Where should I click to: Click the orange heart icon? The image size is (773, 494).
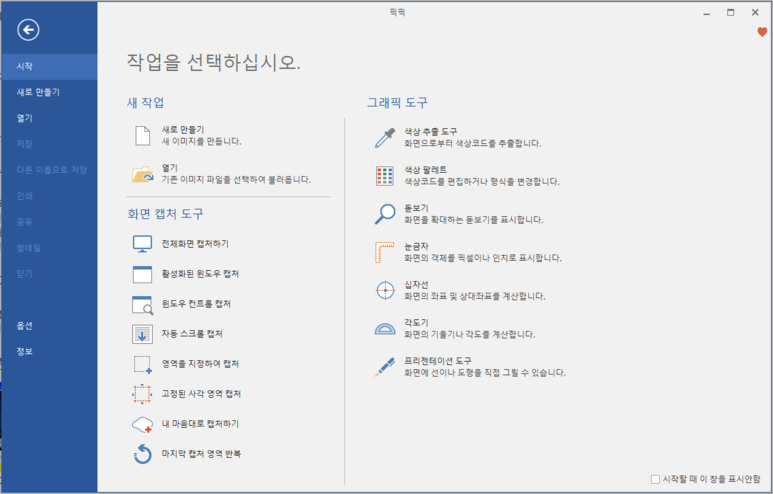point(762,33)
